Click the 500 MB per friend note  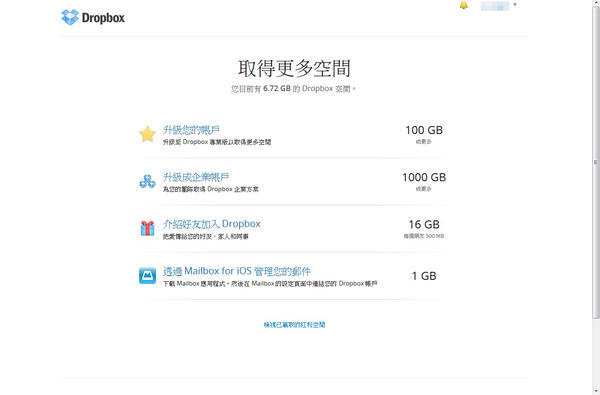(x=424, y=236)
